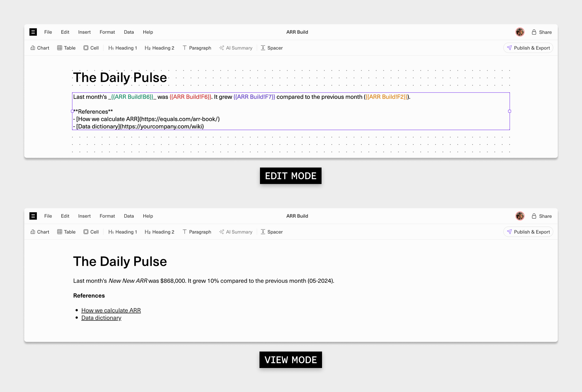The height and width of the screenshot is (392, 582).
Task: Insert a Table in the edit mode toolbar
Action: [66, 48]
